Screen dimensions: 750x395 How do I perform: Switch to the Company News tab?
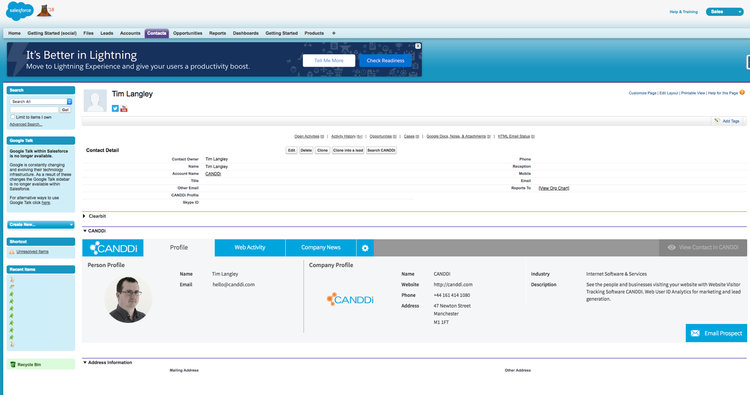tap(321, 248)
